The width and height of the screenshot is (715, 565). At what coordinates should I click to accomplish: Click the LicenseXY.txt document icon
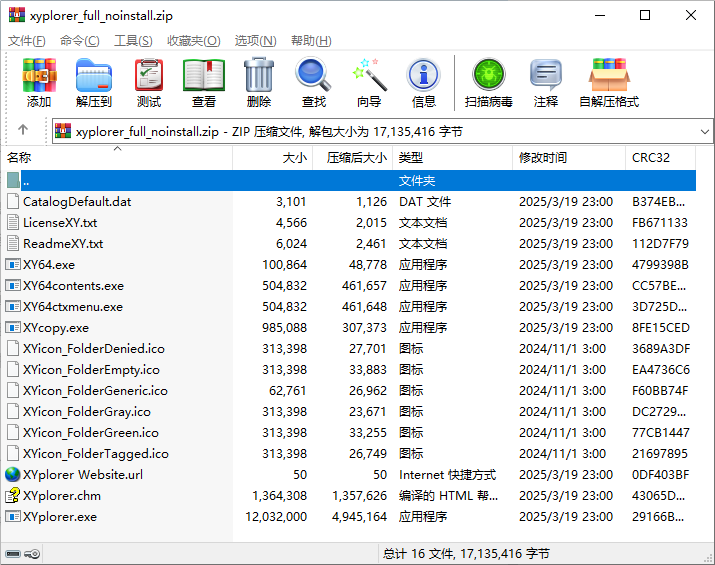13,223
